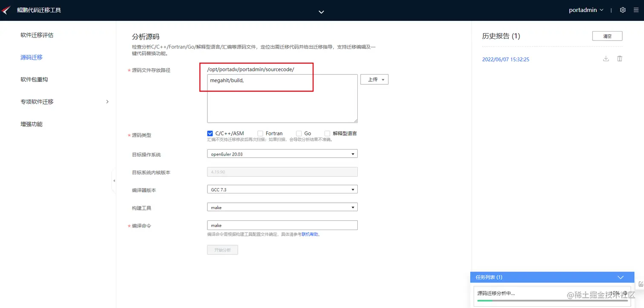Viewport: 644px width, 308px height.
Task: Open 软件包重构 in sidebar
Action: pos(34,79)
